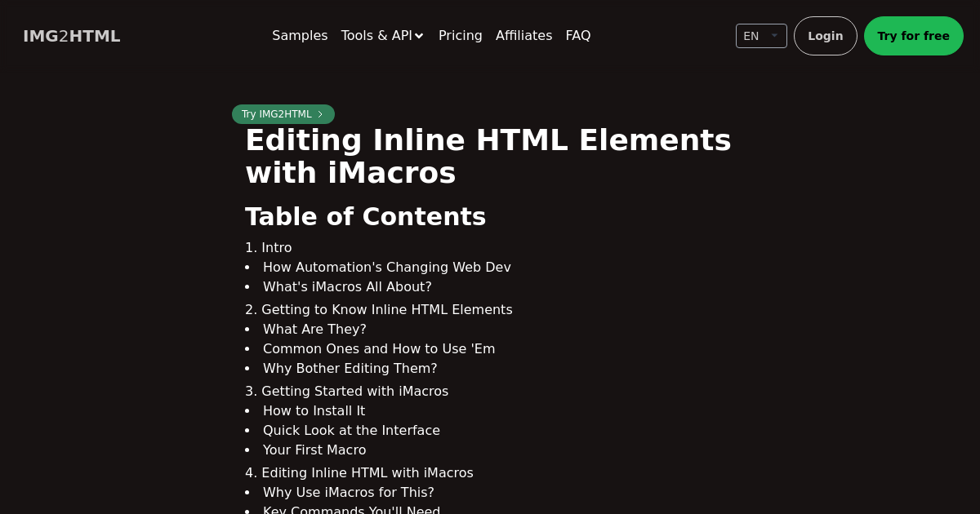Screen dimensions: 980x514
Task: Click the arrow in Try IMG2HTML badge
Action: point(320,114)
